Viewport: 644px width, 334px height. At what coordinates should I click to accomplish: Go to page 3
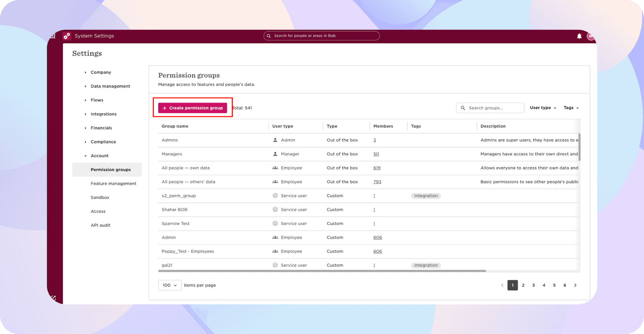point(534,285)
